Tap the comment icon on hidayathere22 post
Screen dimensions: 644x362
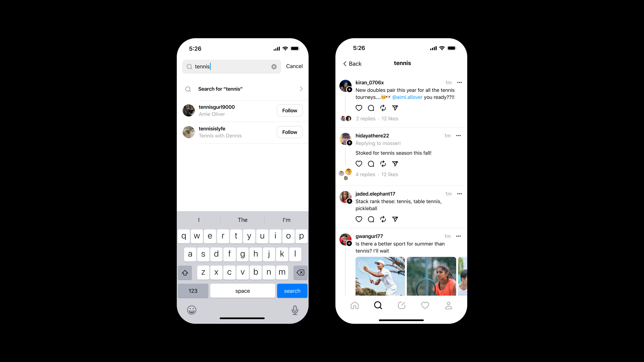pyautogui.click(x=371, y=164)
